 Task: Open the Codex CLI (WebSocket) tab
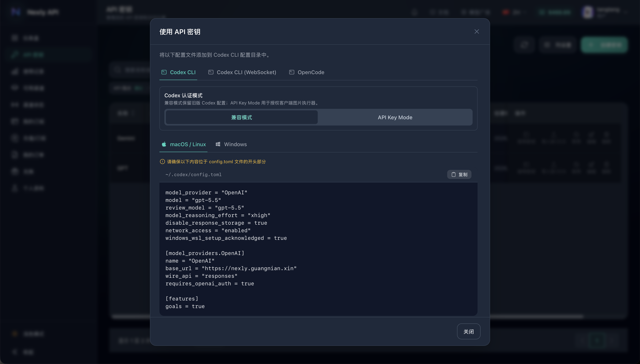tap(242, 72)
